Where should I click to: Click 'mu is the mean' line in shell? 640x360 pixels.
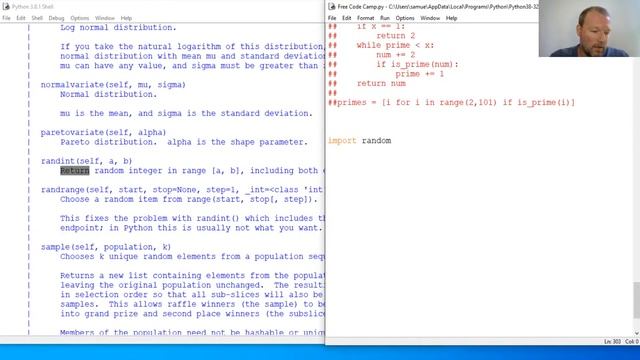pyautogui.click(x=187, y=113)
